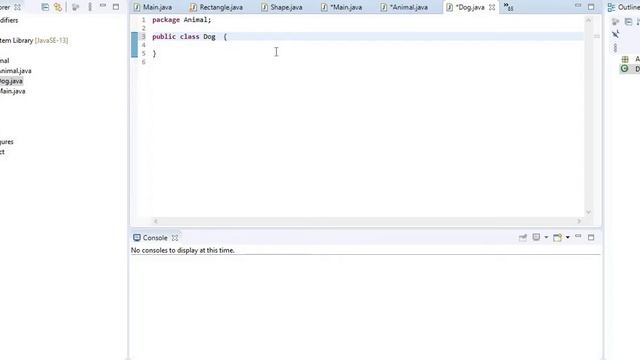
Task: Open Package Explorer filter icon
Action: pos(75,7)
